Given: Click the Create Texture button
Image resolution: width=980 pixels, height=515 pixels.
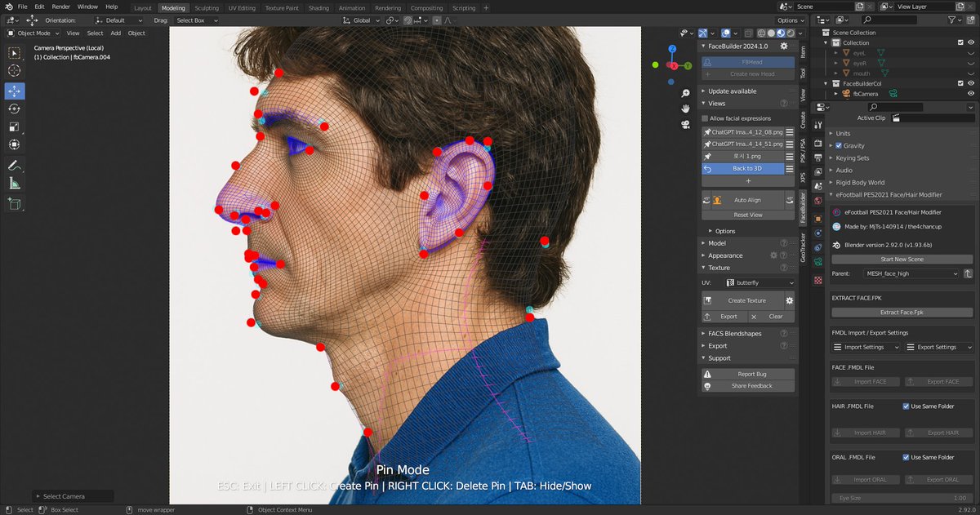Looking at the screenshot, I should 742,300.
